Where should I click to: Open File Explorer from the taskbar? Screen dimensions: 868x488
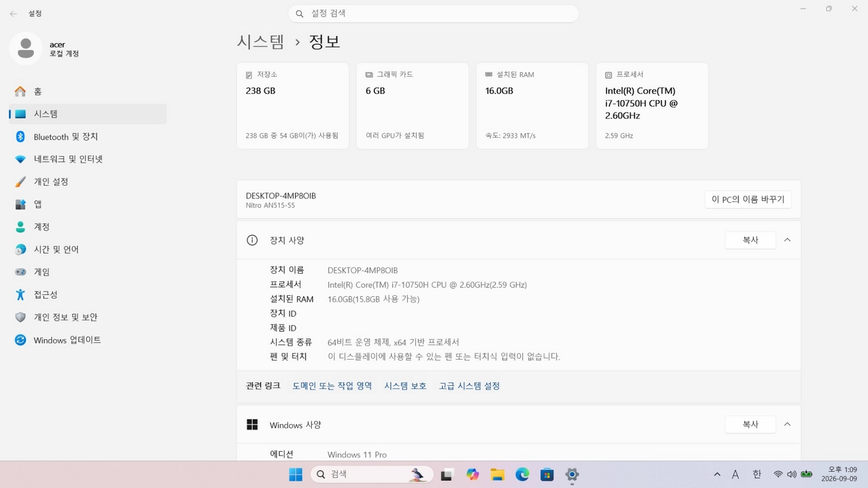[x=497, y=474]
